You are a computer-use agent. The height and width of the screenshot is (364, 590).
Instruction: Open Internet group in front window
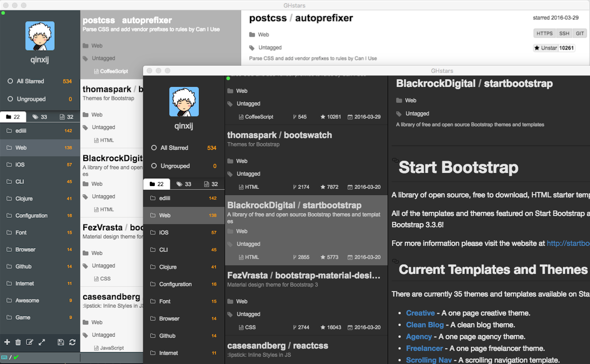184,353
